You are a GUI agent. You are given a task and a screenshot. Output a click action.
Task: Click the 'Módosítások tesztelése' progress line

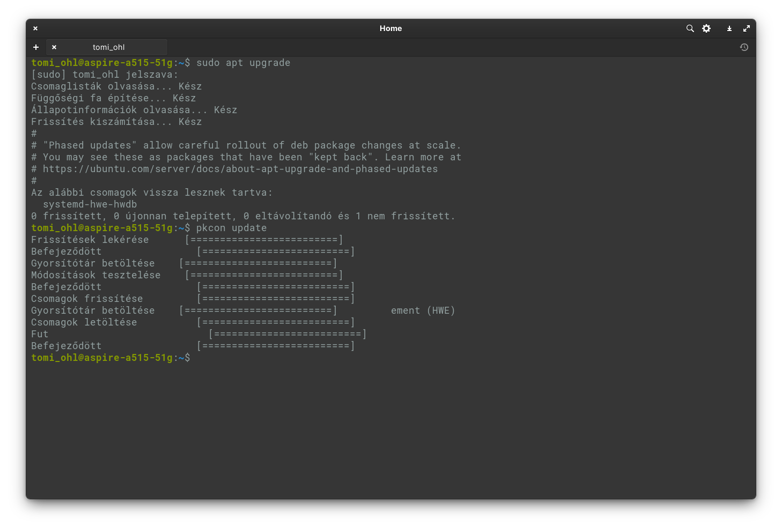(x=187, y=275)
